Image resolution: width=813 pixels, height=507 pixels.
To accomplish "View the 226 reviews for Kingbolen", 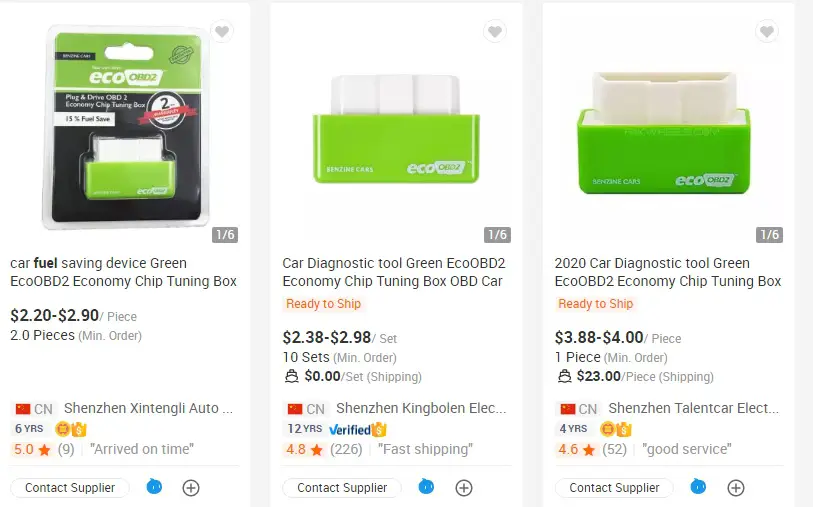I will coord(346,449).
